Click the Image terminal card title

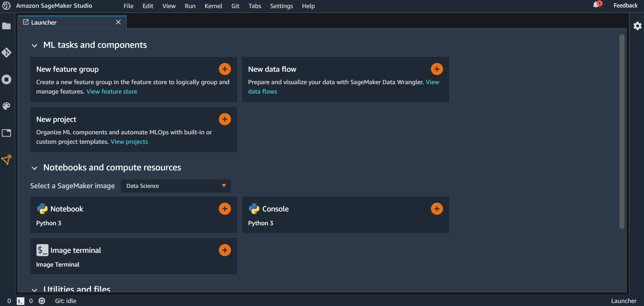click(76, 250)
